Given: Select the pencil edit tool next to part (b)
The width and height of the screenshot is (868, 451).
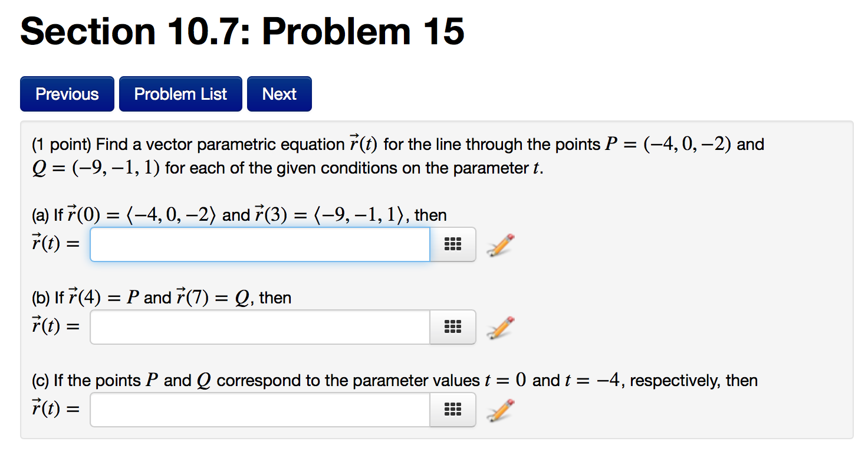Looking at the screenshot, I should point(499,327).
